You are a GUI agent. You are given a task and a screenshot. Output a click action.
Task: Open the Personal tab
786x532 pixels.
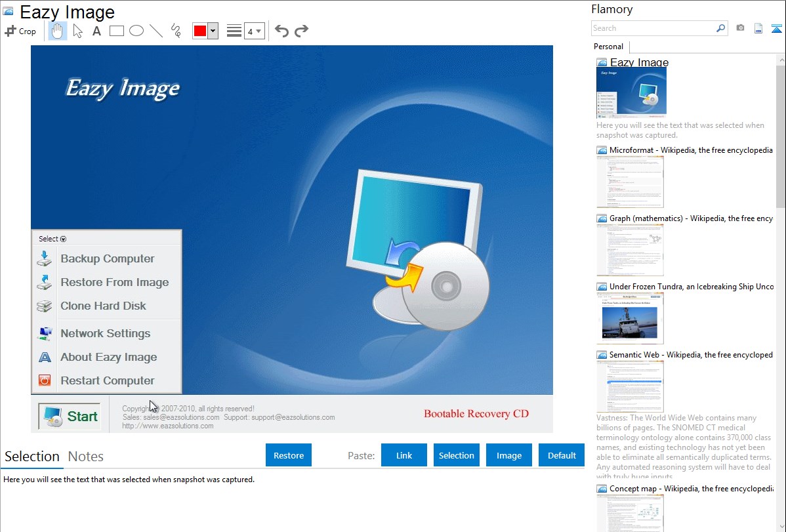coord(609,47)
